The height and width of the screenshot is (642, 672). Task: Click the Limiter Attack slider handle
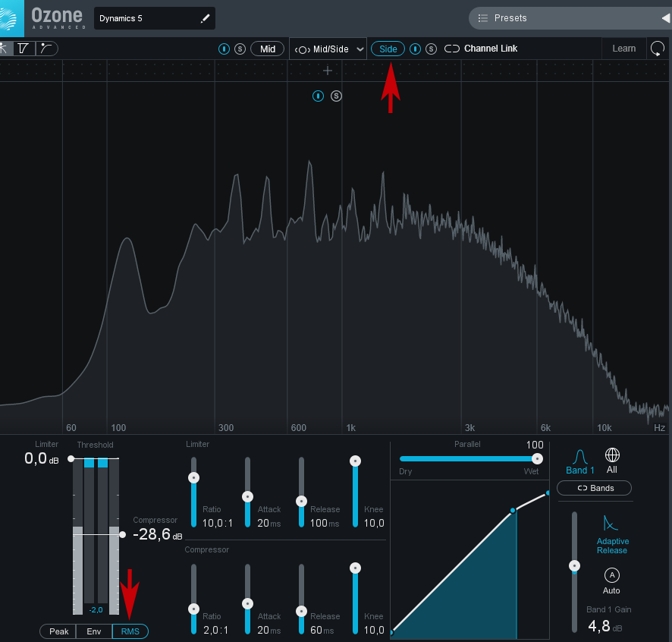(x=248, y=496)
